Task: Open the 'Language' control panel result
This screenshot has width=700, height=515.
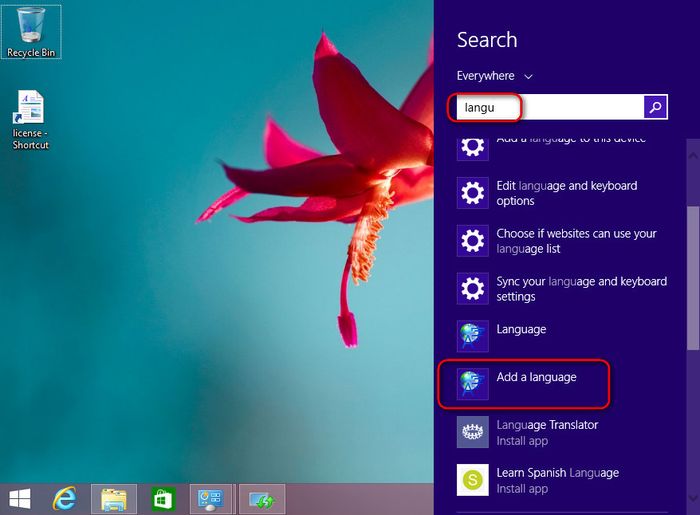Action: (521, 329)
